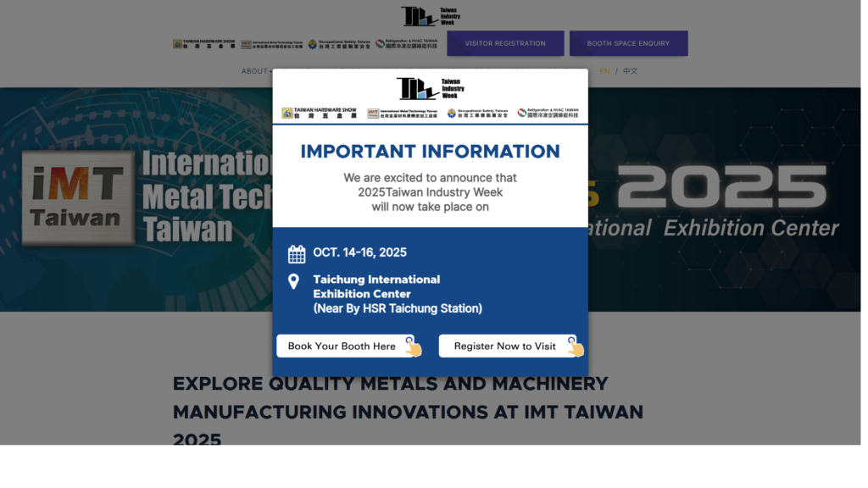The width and height of the screenshot is (868, 488).
Task: Click the Near By HSR Taichung Station text
Action: [x=398, y=308]
